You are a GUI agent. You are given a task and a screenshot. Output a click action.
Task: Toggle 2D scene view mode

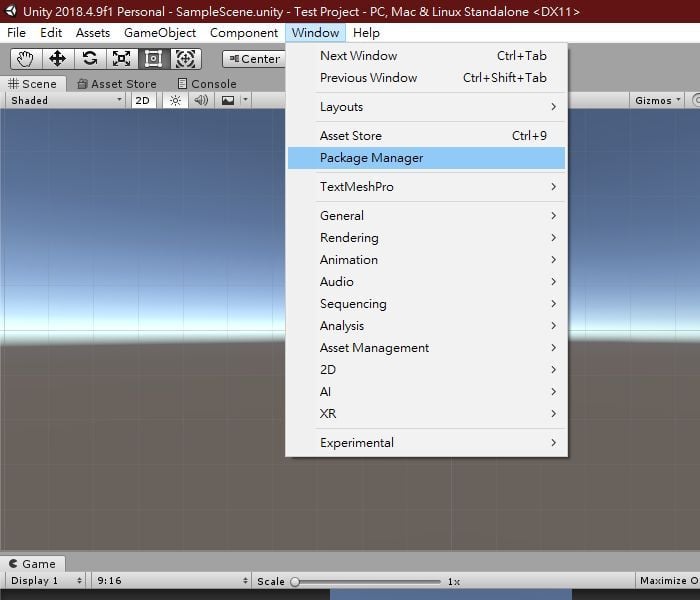coord(143,100)
